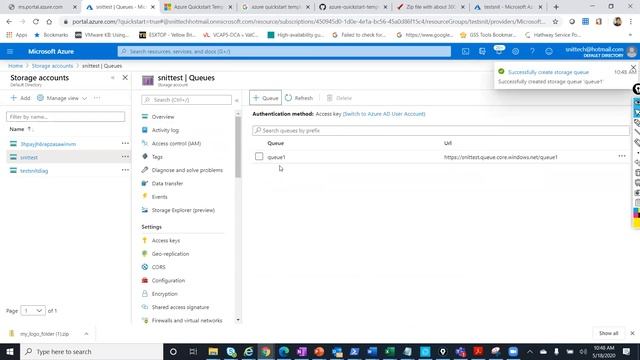Open more options next to Manage view

(97, 98)
